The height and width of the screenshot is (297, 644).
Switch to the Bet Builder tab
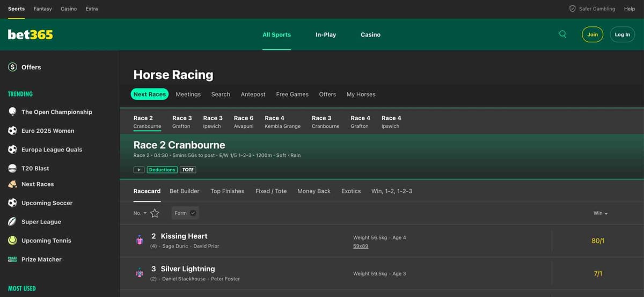(185, 191)
